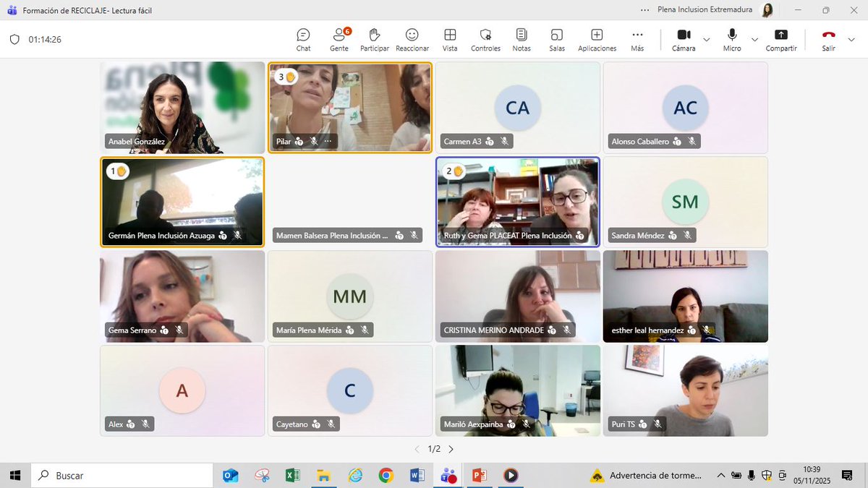Open File Explorer from the taskbar
This screenshot has width=868, height=488.
point(324,475)
